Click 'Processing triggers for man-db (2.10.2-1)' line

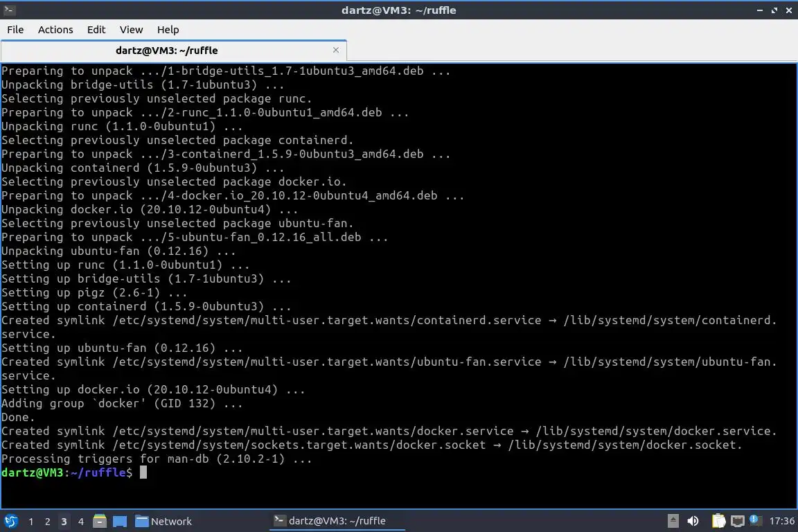[x=157, y=459]
